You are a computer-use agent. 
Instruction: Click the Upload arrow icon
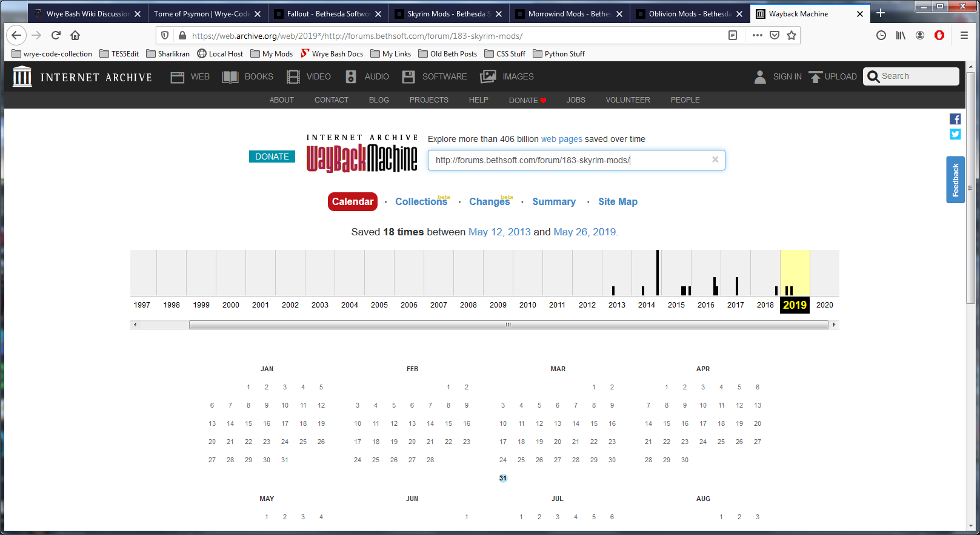[x=816, y=77]
